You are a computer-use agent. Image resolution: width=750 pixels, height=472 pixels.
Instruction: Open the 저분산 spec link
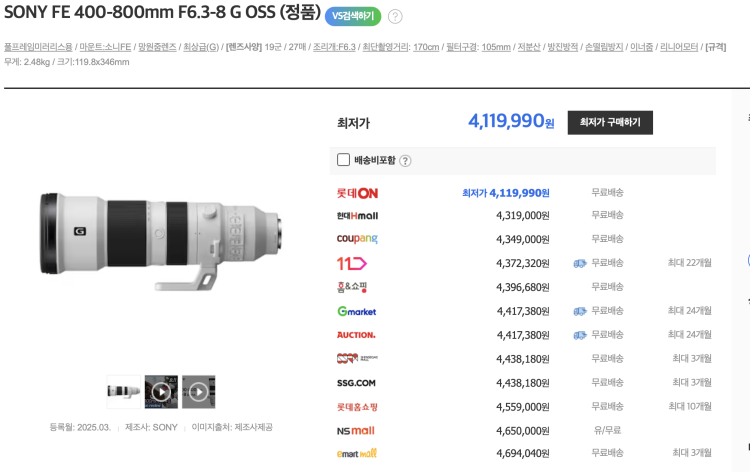click(x=529, y=47)
